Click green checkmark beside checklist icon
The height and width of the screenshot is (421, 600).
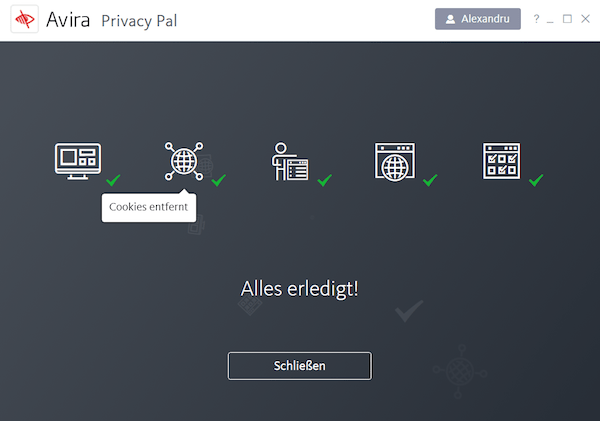point(536,180)
